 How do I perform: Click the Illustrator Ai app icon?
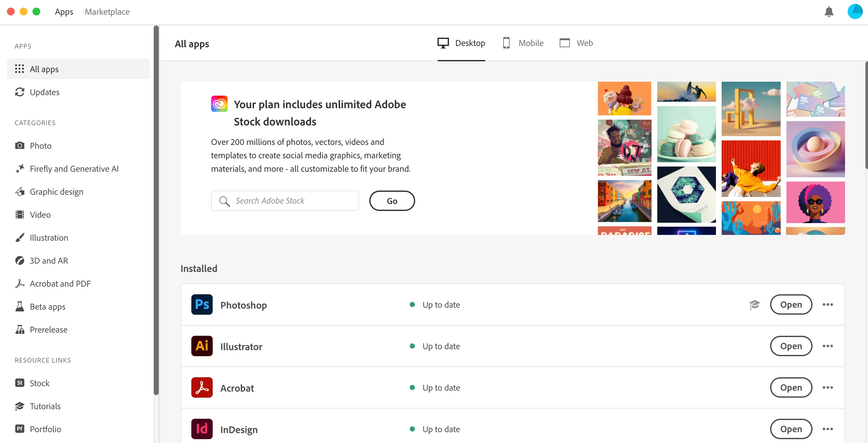[202, 346]
